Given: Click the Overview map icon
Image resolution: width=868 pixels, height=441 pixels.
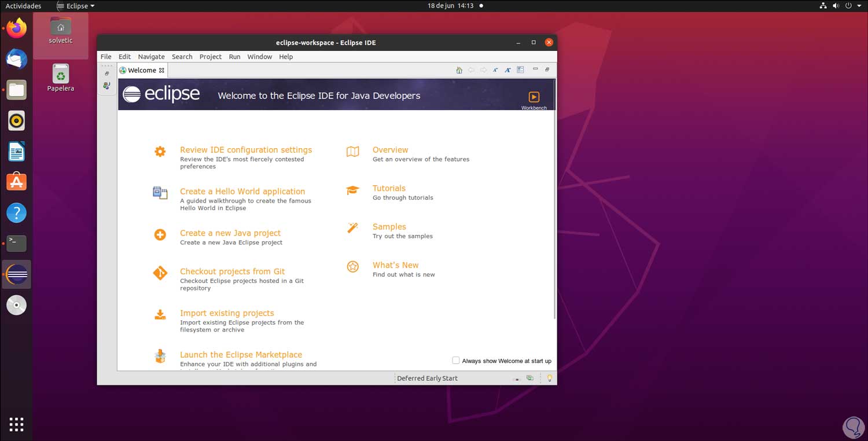Looking at the screenshot, I should (352, 152).
